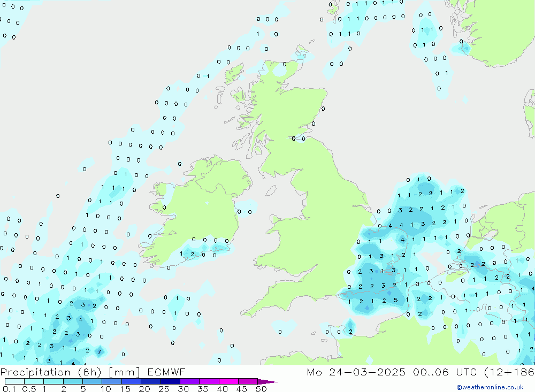
Task: Click the '25' legend scale label
Action: pyautogui.click(x=164, y=389)
